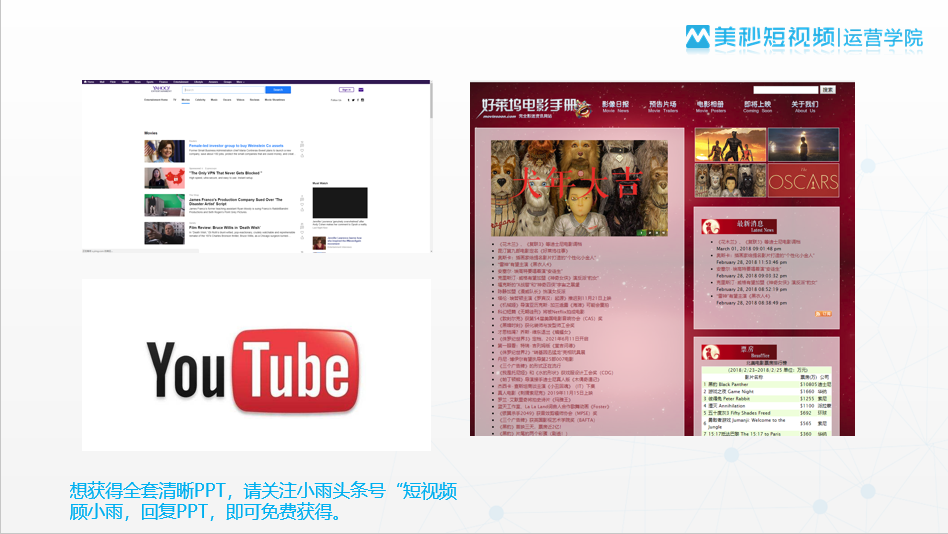Click Jumanji: Welcome to the Jungle row
The height and width of the screenshot is (534, 948).
pyautogui.click(x=767, y=423)
